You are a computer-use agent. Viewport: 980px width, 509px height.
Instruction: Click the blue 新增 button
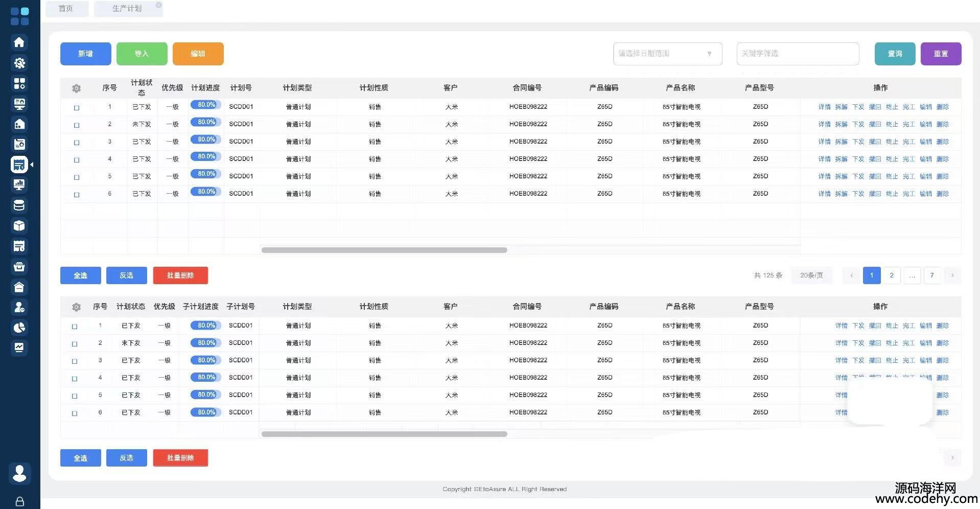click(85, 54)
